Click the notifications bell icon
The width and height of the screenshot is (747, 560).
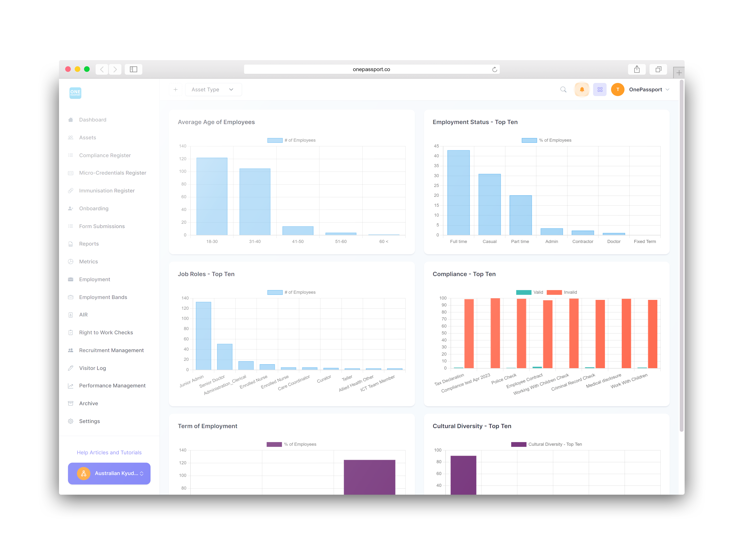(582, 89)
